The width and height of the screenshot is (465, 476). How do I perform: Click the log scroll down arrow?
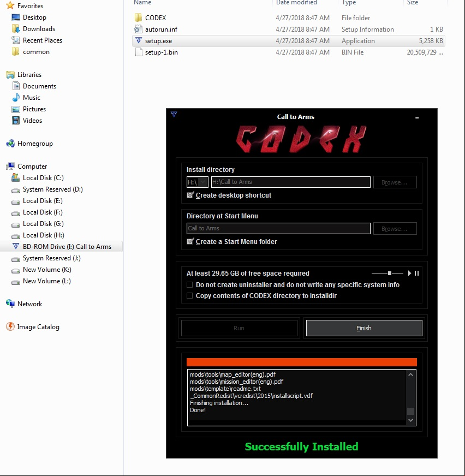click(x=410, y=420)
